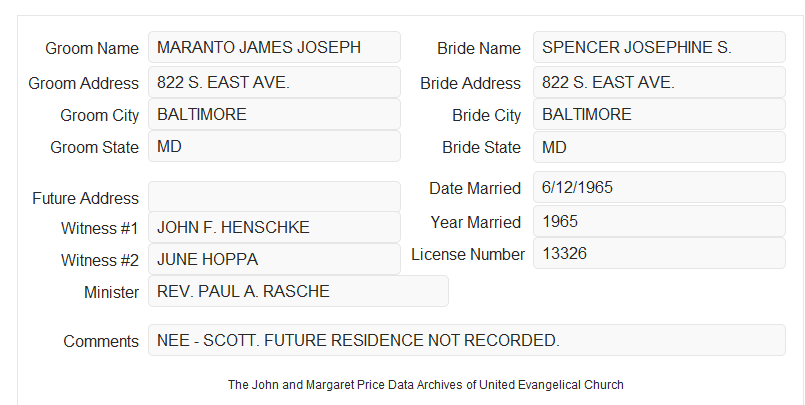Click the Comments label
This screenshot has width=805, height=405.
point(101,341)
